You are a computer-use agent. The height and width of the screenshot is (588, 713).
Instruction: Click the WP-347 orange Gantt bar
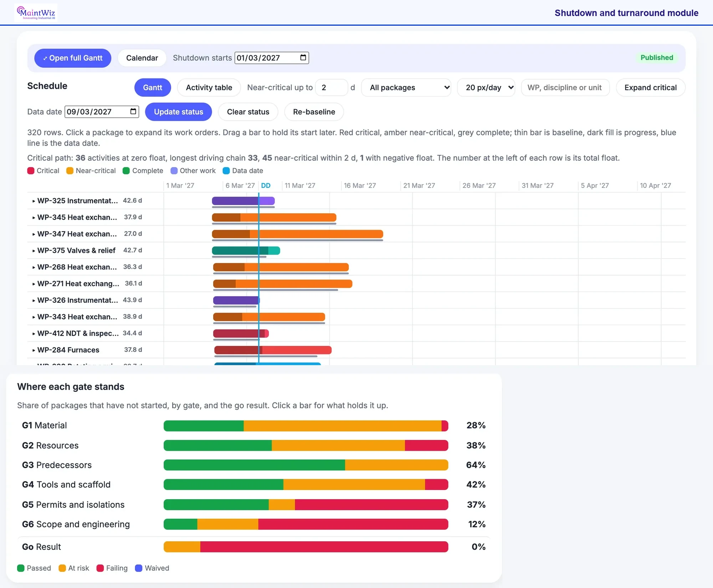[x=297, y=234]
